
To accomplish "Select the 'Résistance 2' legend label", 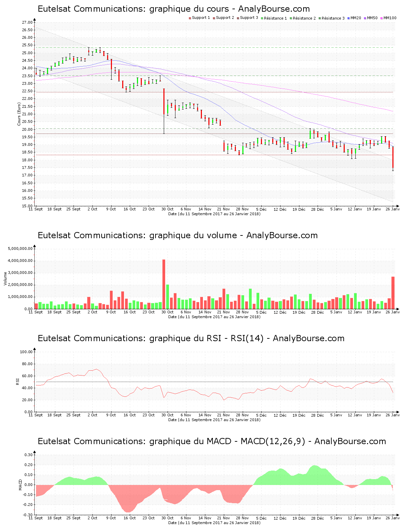I will pyautogui.click(x=304, y=18).
